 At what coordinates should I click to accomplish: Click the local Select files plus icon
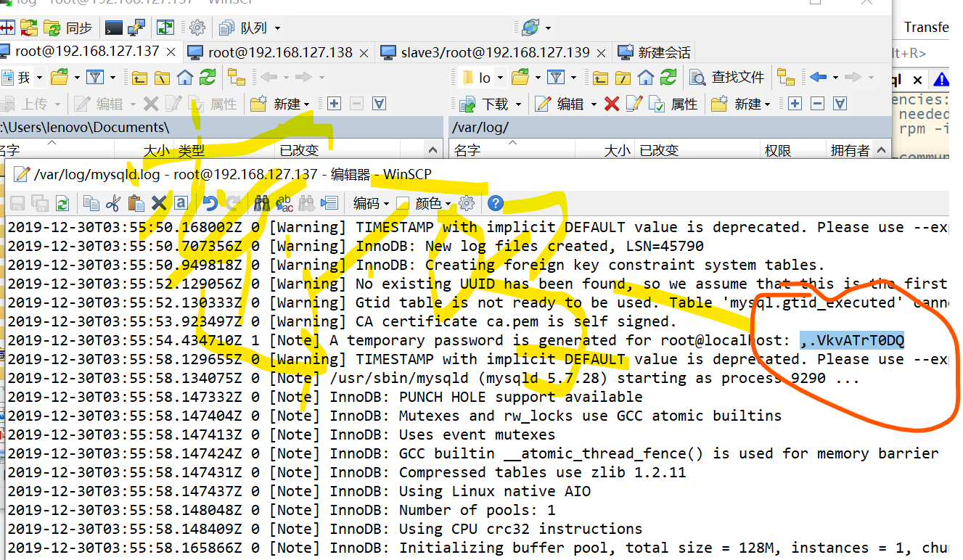tap(334, 104)
